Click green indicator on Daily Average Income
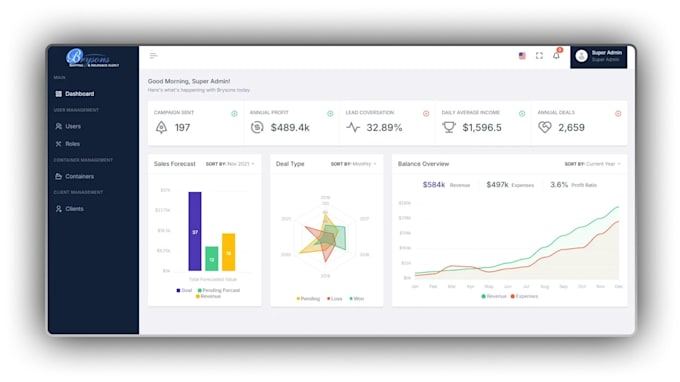This screenshot has width=680, height=382. [x=522, y=114]
